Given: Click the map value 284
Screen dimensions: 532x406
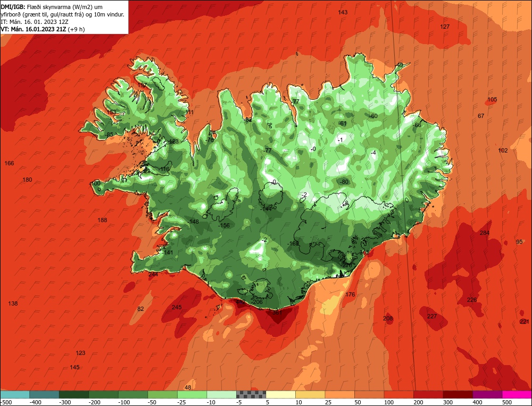Looking at the screenshot, I should 485,233.
